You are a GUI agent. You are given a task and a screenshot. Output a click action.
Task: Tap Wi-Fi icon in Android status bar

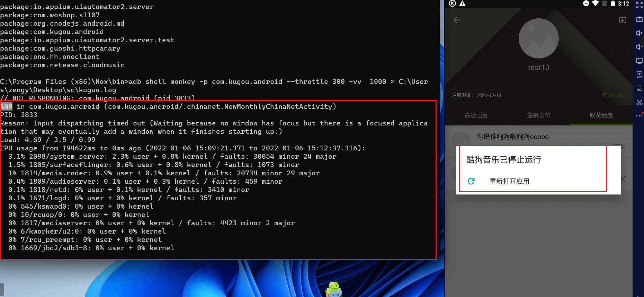click(595, 3)
